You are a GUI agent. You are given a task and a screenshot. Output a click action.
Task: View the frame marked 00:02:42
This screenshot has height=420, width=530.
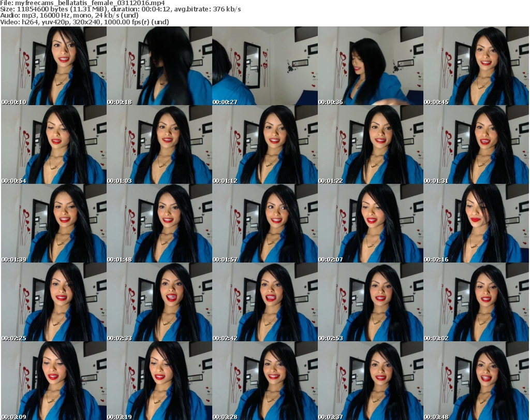coord(265,302)
